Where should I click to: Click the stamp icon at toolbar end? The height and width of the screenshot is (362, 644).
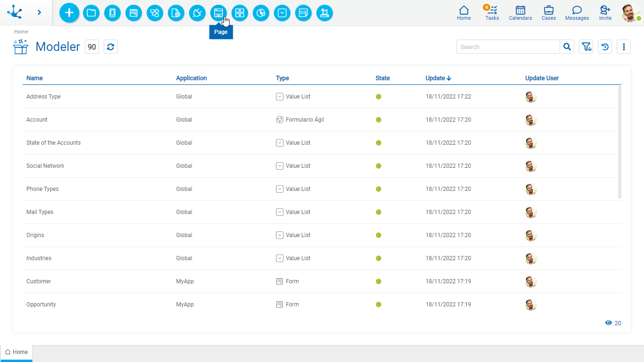(x=324, y=13)
